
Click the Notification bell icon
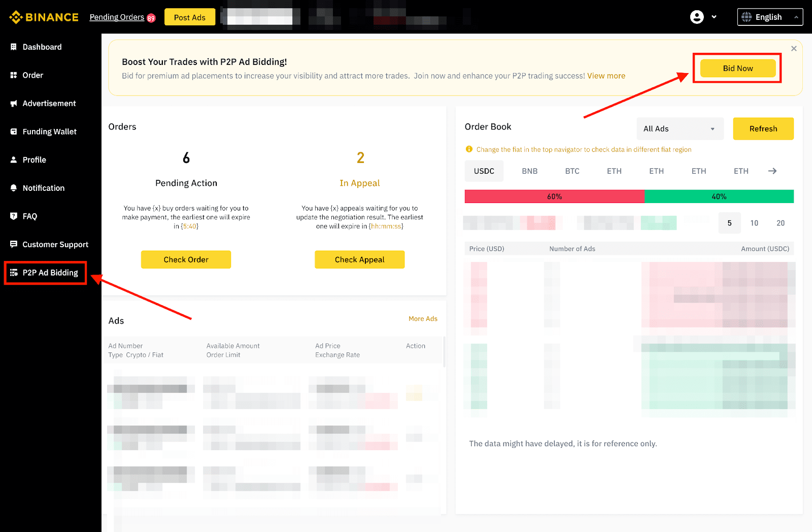(x=14, y=188)
